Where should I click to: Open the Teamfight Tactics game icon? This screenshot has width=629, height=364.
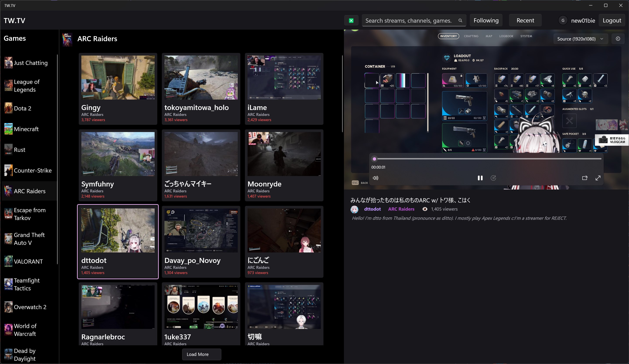click(x=8, y=284)
